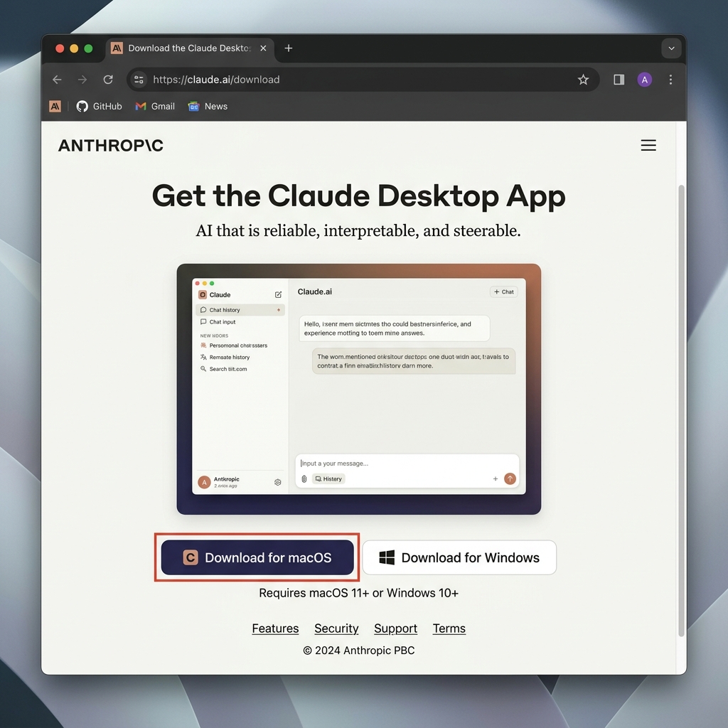728x728 pixels.
Task: Click the plus icon next to send button
Action: 495,478
